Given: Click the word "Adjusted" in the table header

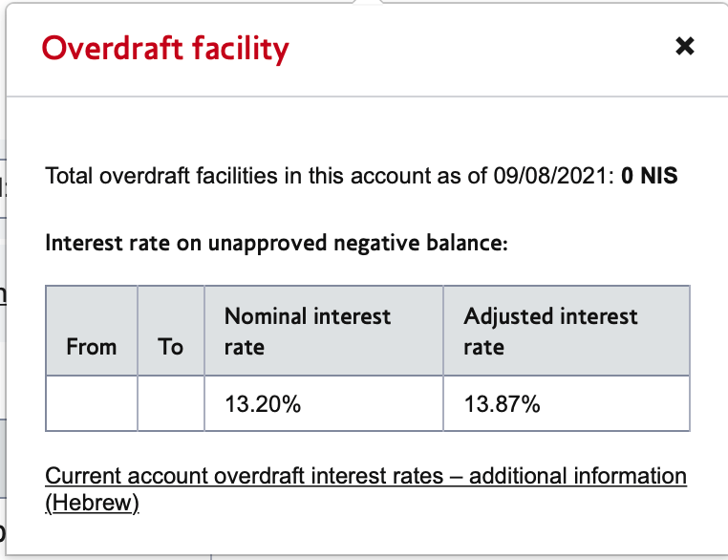Looking at the screenshot, I should pyautogui.click(x=506, y=316).
